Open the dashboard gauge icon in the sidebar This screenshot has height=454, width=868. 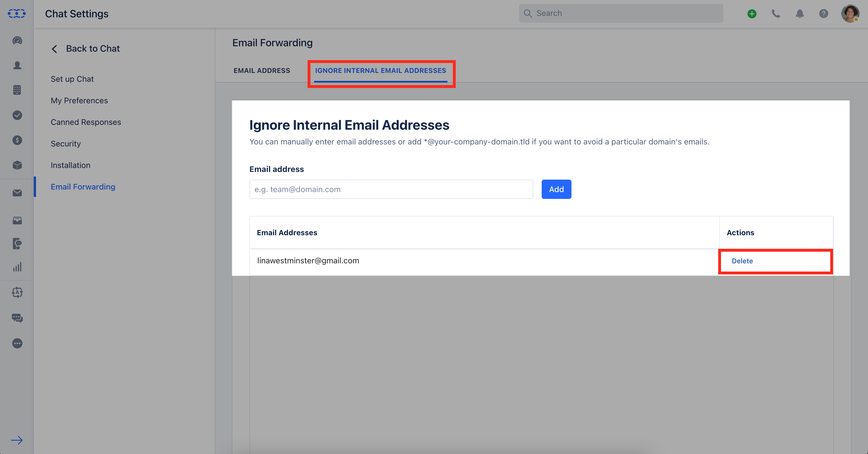pos(17,41)
